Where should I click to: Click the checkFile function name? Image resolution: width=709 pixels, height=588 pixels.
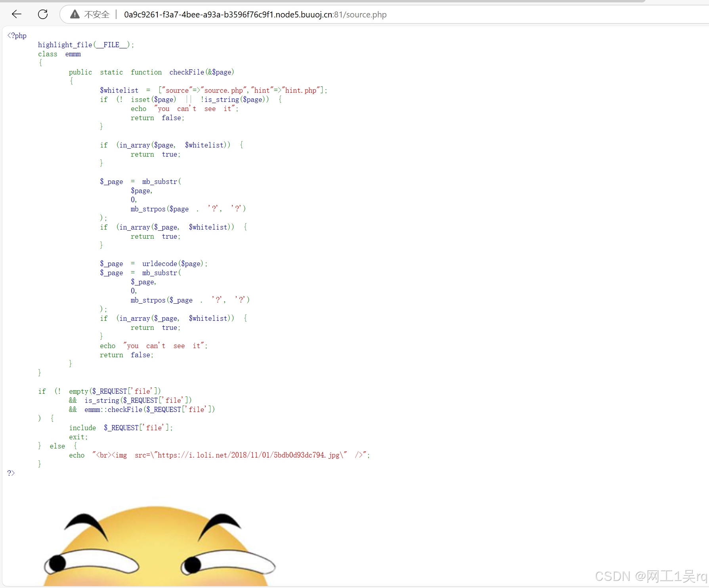coord(186,72)
